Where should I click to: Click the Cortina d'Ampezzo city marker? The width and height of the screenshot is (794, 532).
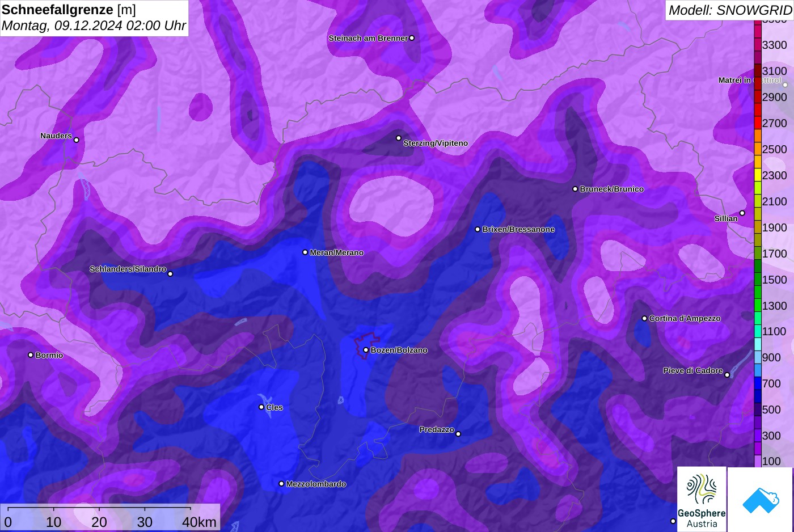[644, 318]
